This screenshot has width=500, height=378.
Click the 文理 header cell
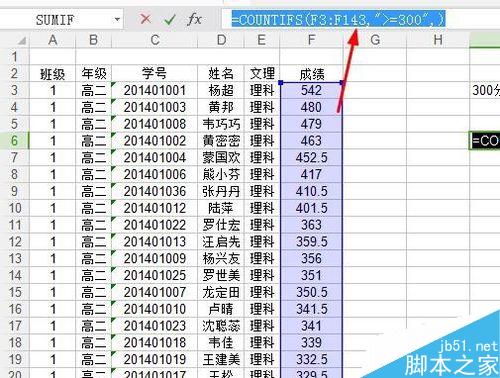point(262,73)
